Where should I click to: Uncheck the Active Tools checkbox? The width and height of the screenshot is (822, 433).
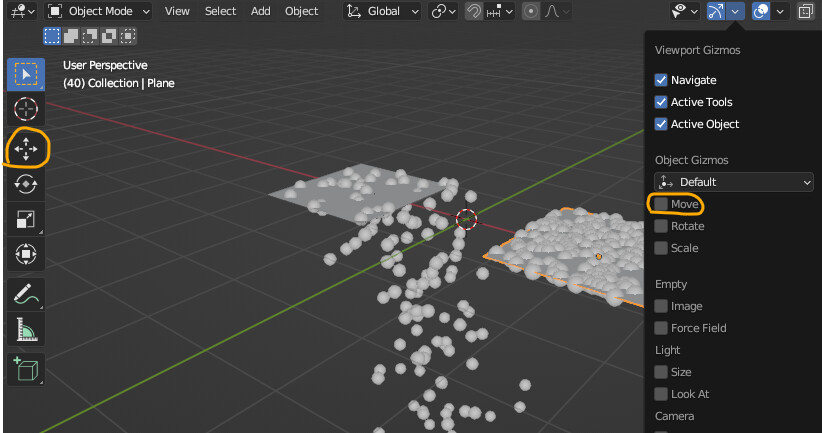(x=661, y=102)
